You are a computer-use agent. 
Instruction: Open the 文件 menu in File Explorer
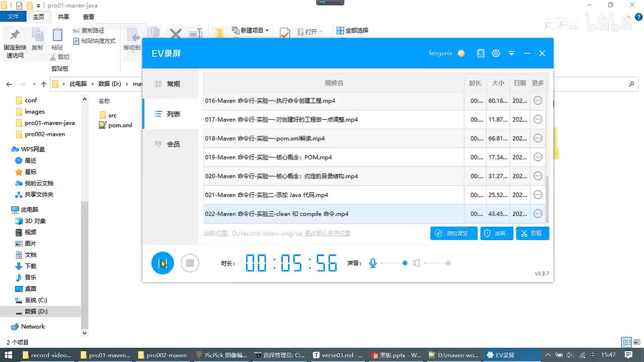point(13,17)
